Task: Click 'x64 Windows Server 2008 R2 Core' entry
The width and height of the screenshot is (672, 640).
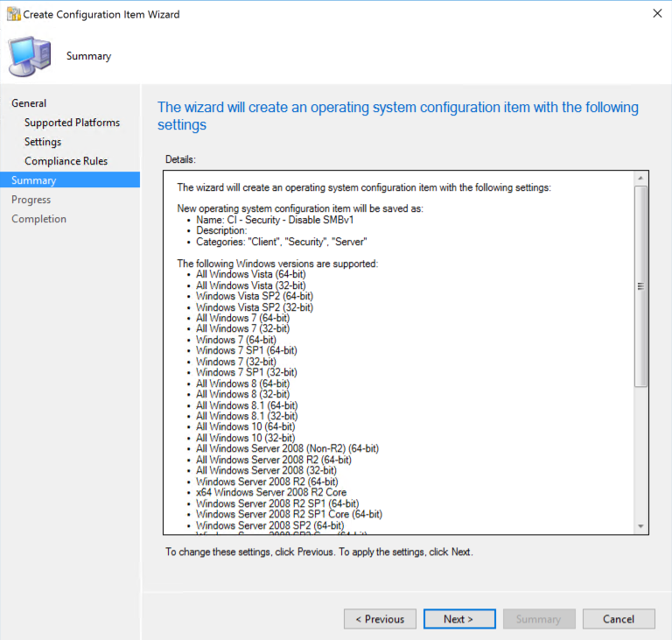Action: [x=271, y=492]
